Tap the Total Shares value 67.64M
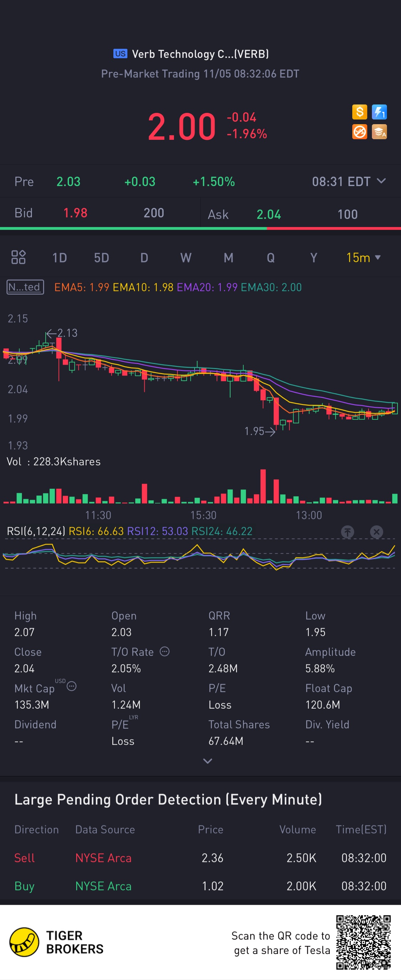The image size is (401, 980). pos(226,741)
